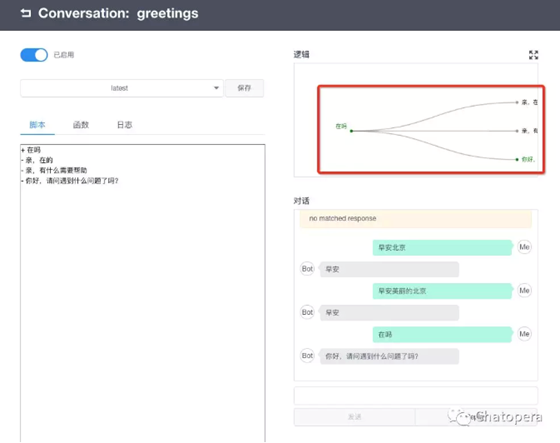
Task: Click the no matched response notice
Action: tap(416, 218)
